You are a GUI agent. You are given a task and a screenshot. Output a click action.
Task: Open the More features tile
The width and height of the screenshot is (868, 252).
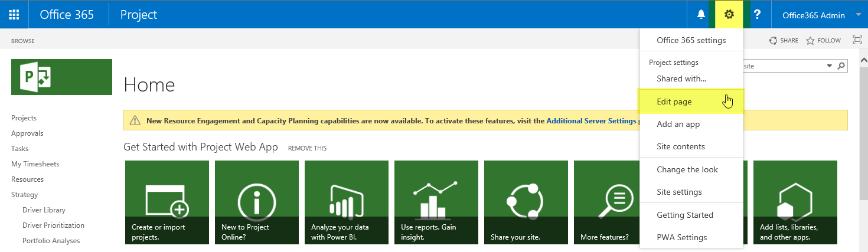607,202
